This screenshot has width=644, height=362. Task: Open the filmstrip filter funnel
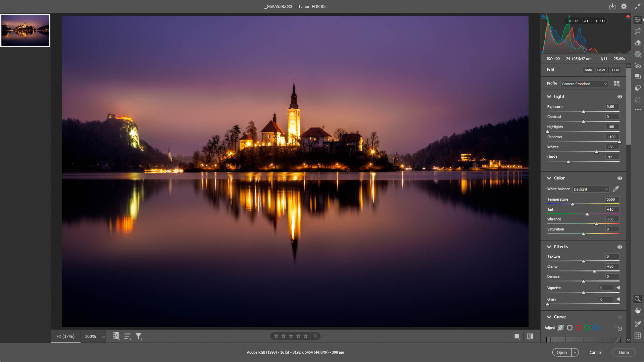tap(138, 336)
